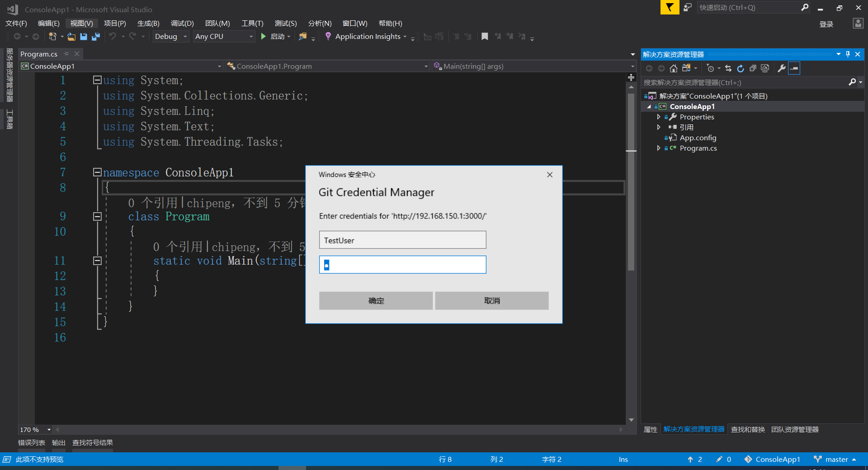868x470 pixels.
Task: Click the Solution Explorer view switcher icon
Action: (686, 68)
